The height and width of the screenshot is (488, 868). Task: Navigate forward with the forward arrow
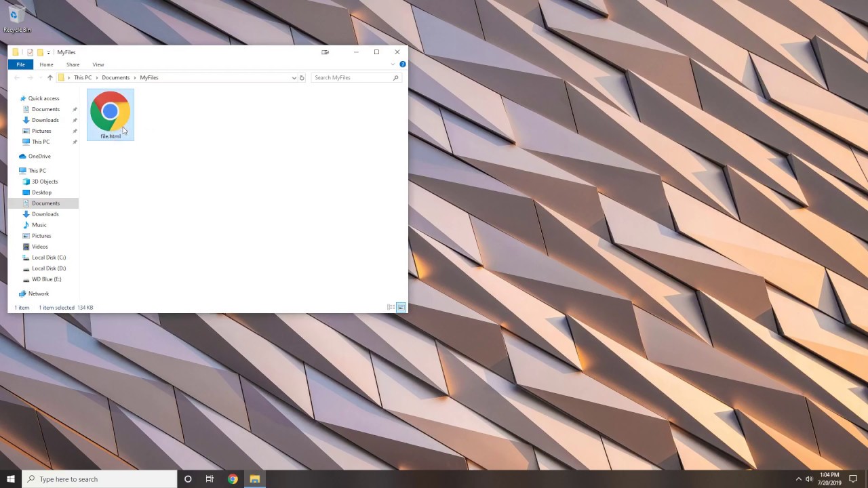[29, 78]
